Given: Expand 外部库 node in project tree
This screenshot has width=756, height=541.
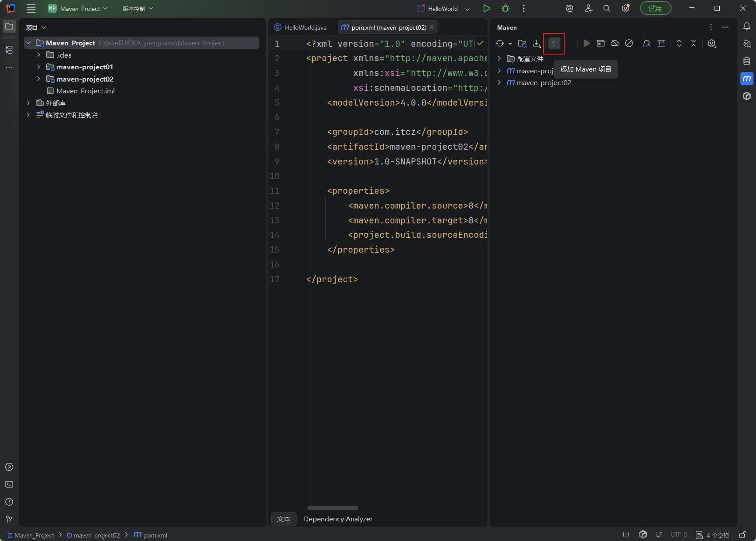Looking at the screenshot, I should (28, 103).
